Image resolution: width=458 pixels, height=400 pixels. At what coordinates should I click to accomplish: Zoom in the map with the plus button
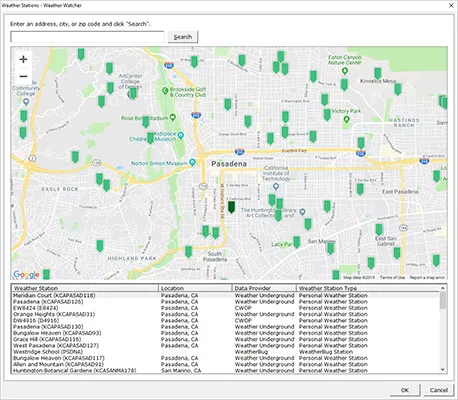tap(23, 60)
